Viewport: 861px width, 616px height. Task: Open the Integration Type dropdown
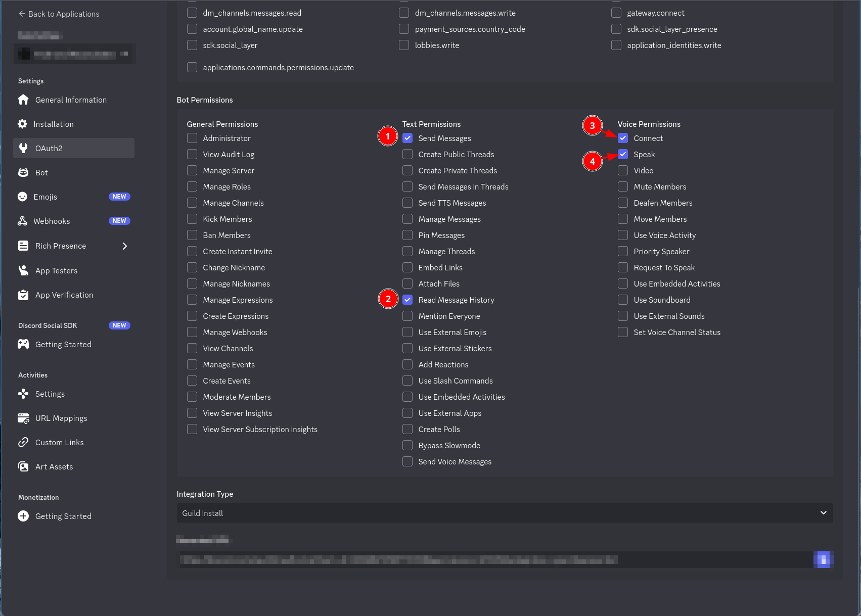(x=505, y=513)
